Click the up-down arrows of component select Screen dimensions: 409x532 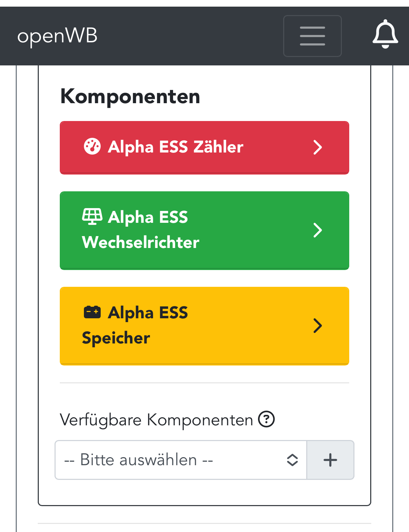tap(292, 460)
